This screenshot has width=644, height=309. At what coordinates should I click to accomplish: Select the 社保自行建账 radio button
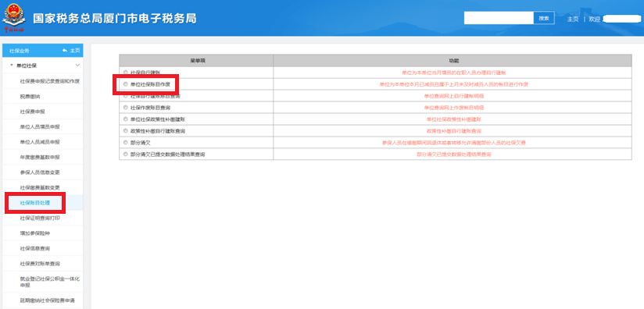tap(126, 72)
